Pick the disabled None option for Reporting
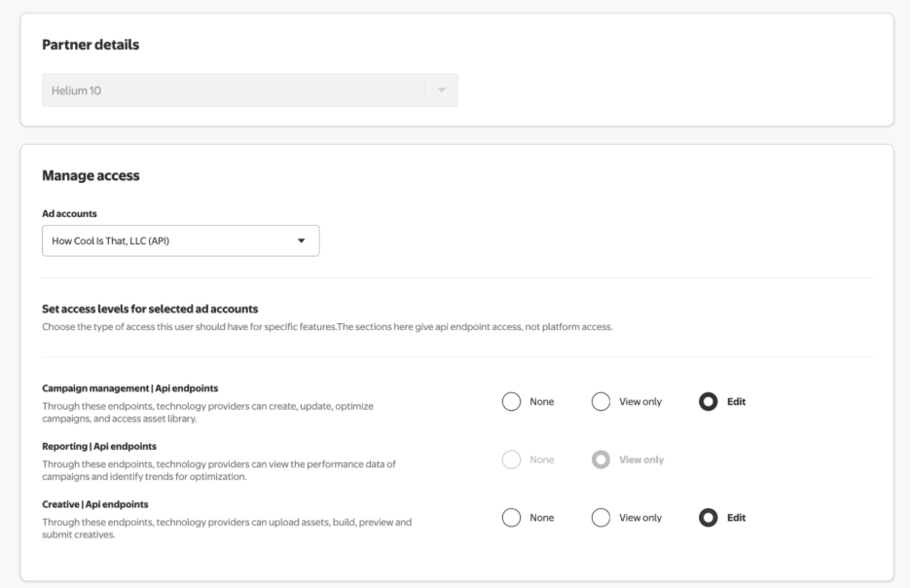 (x=512, y=459)
